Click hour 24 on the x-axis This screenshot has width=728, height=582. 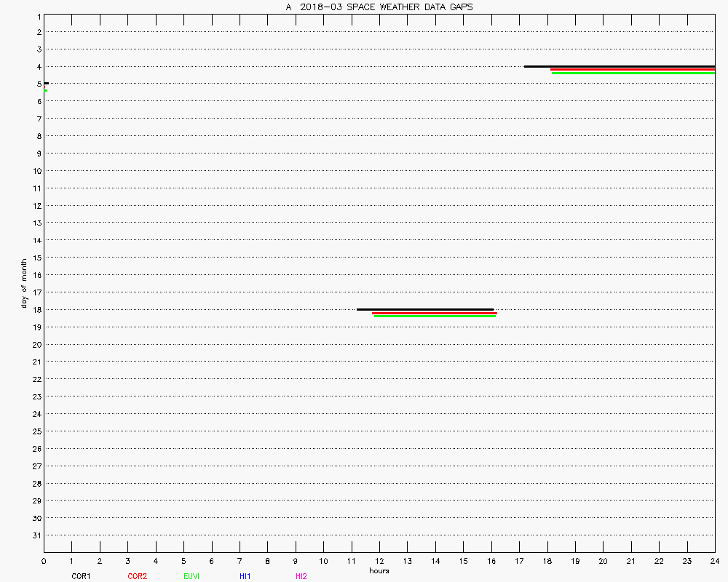coord(714,561)
